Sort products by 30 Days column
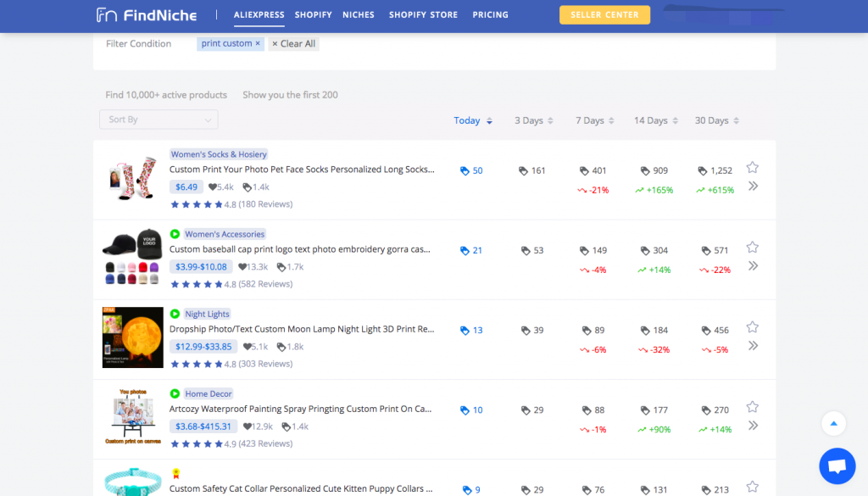The image size is (868, 496). (717, 120)
